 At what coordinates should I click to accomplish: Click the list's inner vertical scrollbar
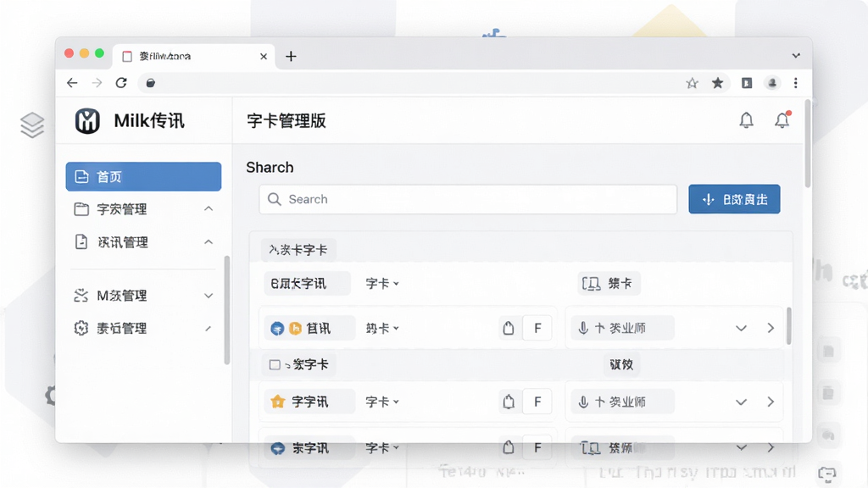[788, 326]
